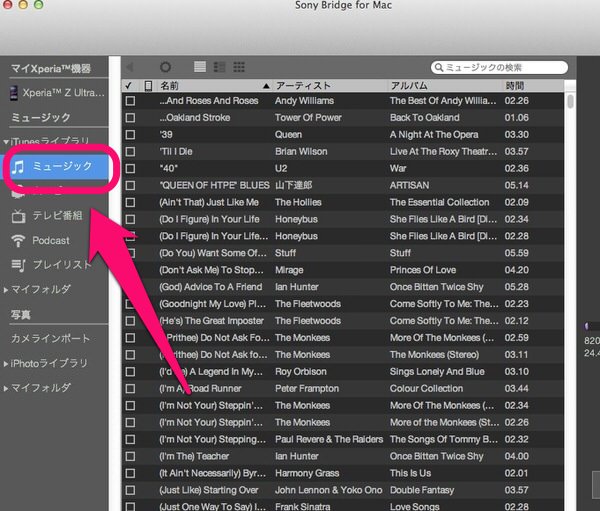Click the sync circle icon in toolbar

[165, 67]
